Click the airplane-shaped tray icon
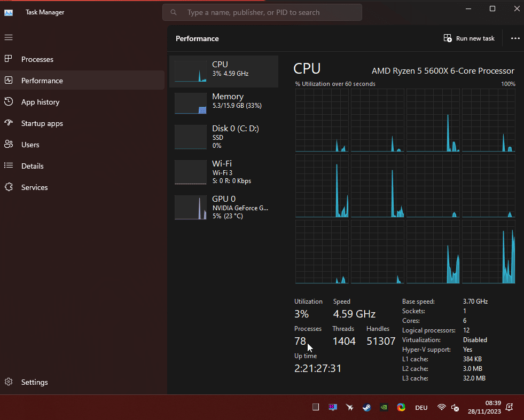 [x=349, y=407]
